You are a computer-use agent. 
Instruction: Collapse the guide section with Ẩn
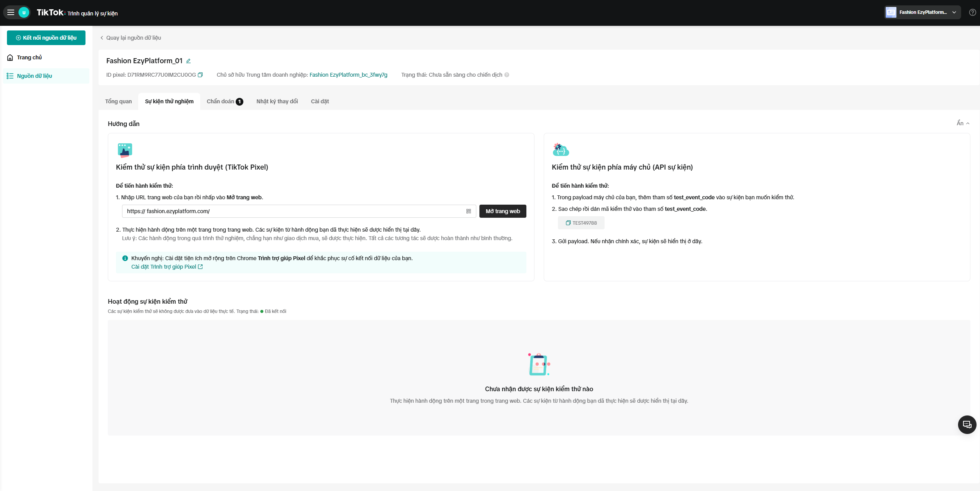tap(963, 123)
